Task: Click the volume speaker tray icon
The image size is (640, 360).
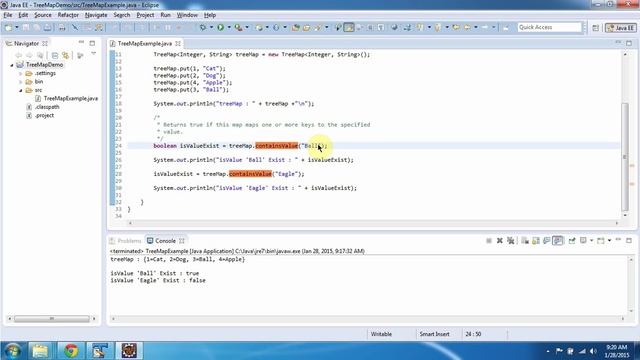Action: click(593, 351)
